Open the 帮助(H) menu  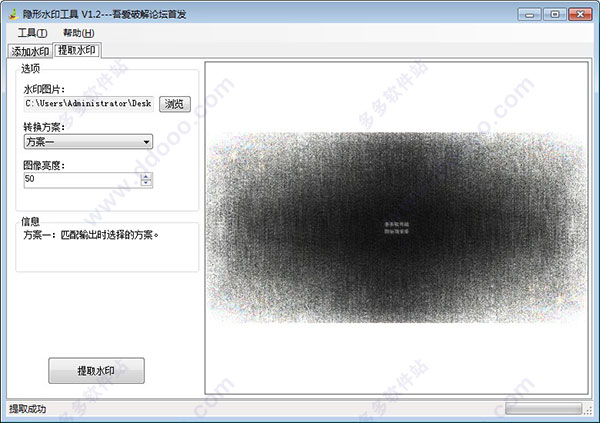click(x=78, y=33)
